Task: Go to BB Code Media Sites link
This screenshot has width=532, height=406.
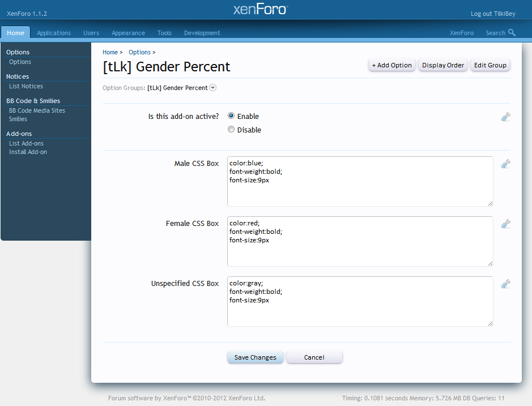Action: (37, 110)
